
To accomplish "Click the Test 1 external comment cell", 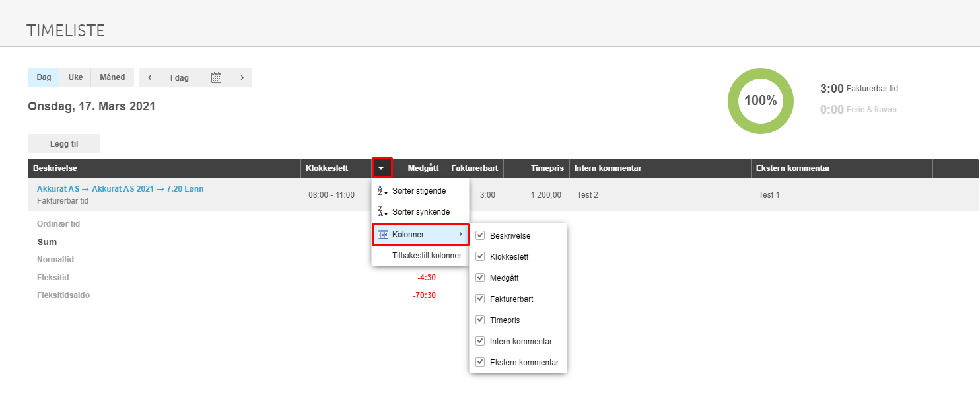I will click(769, 195).
